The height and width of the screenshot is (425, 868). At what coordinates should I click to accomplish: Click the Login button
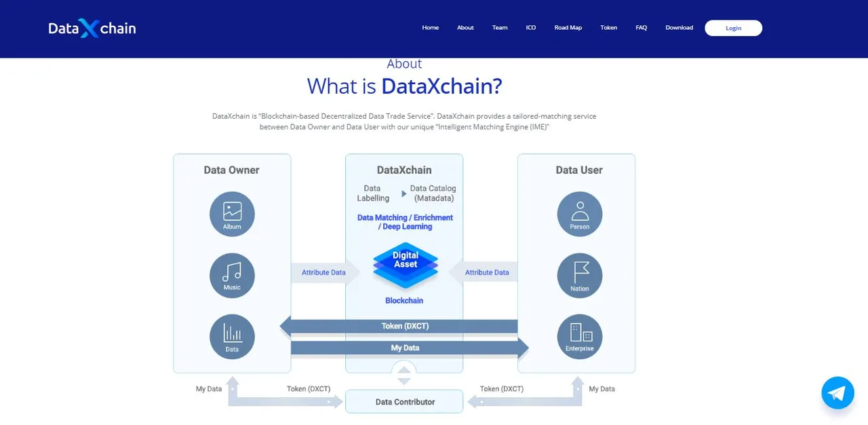[733, 28]
